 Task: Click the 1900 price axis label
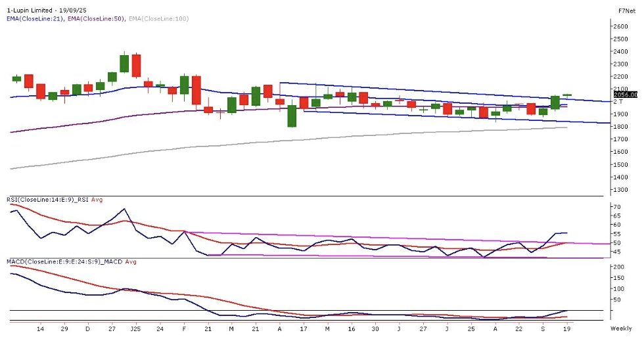pyautogui.click(x=620, y=114)
